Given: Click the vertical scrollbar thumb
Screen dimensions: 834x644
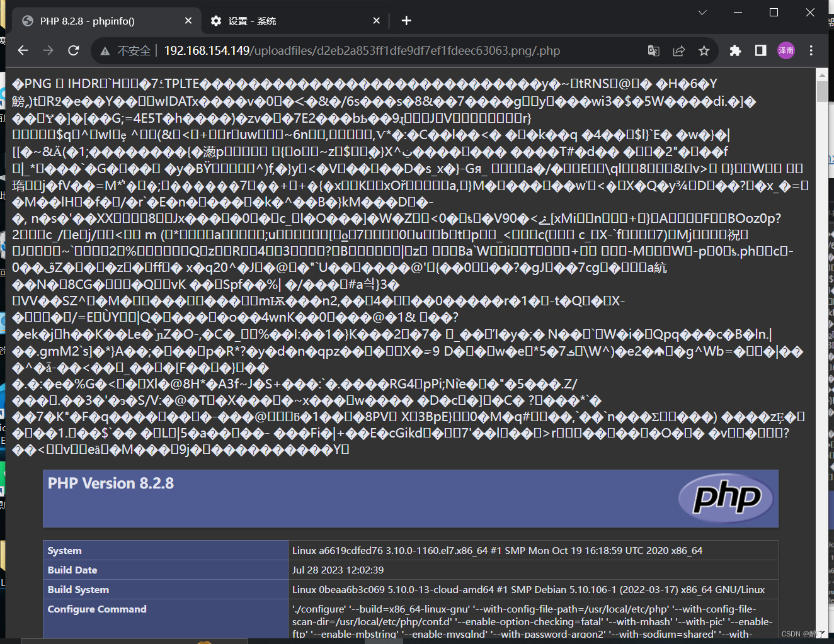Looking at the screenshot, I should coord(822,91).
